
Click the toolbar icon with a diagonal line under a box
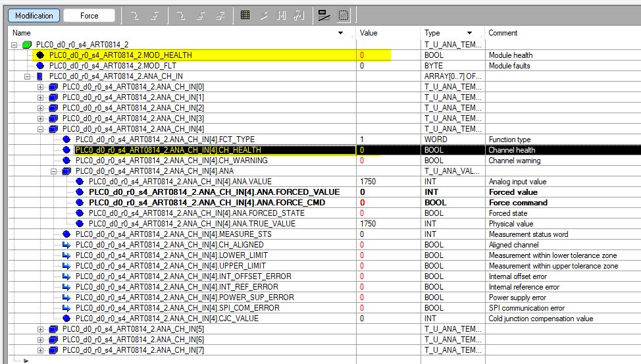(x=324, y=16)
